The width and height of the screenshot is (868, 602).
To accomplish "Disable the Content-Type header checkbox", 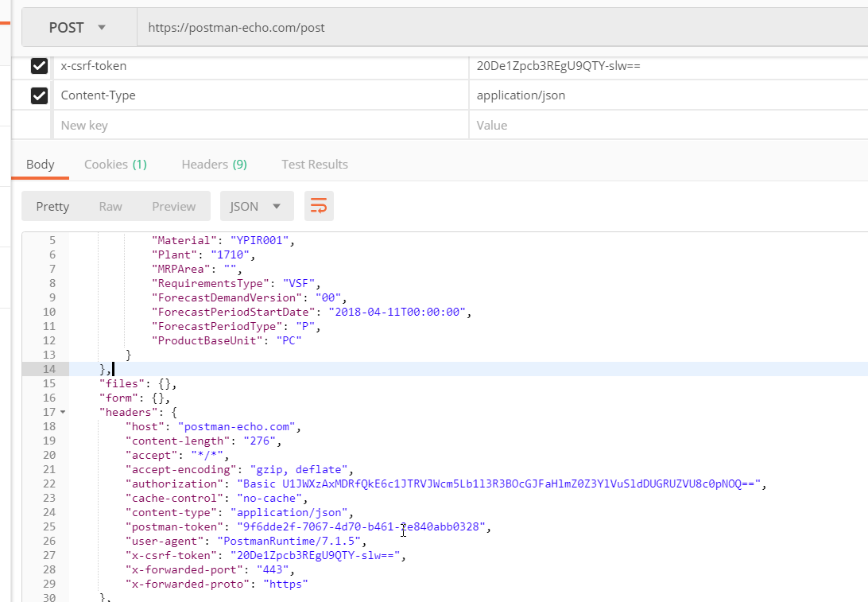I will tap(40, 95).
